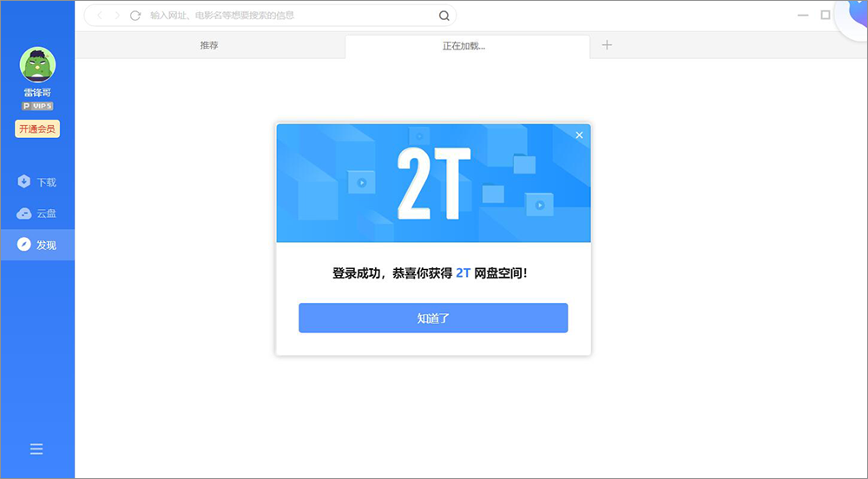
Task: Go back with the left arrow
Action: [100, 16]
